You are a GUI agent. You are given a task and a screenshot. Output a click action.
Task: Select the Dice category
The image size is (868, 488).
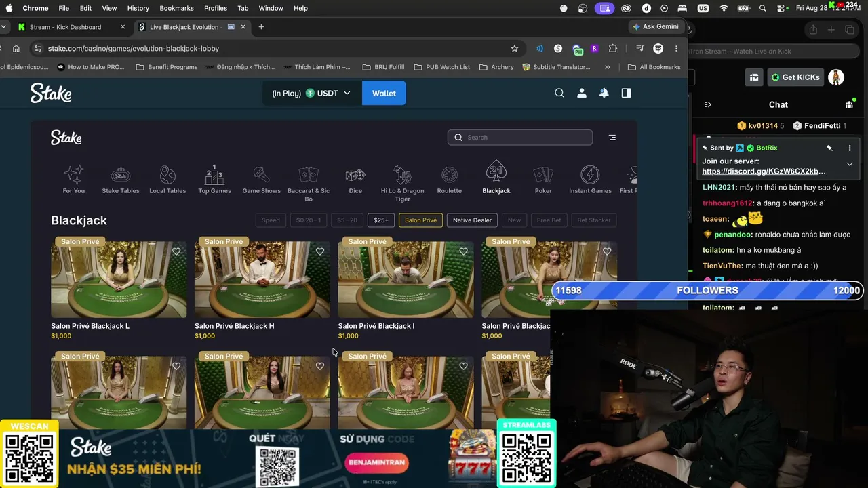click(355, 180)
